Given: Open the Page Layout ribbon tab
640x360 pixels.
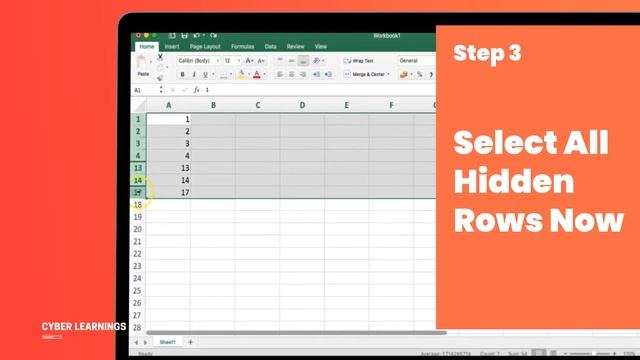Looking at the screenshot, I should pyautogui.click(x=205, y=47).
